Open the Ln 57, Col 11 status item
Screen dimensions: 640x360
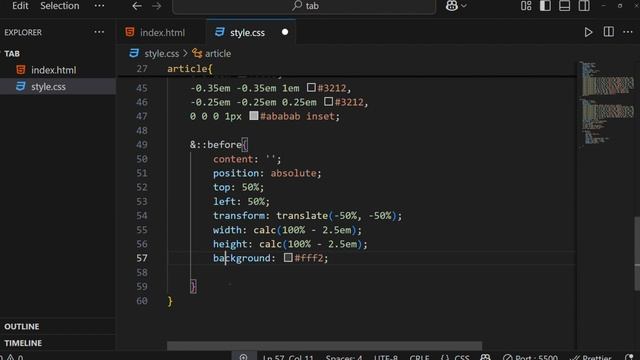tap(288, 357)
